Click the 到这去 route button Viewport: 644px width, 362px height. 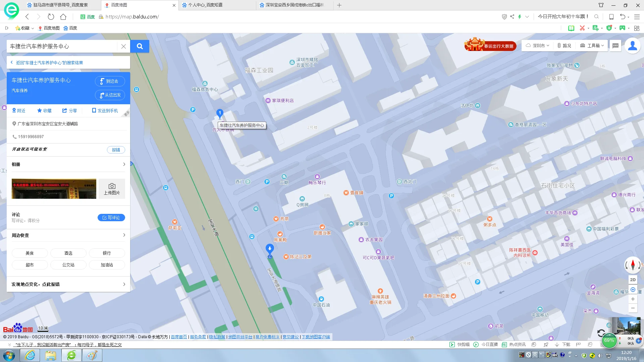tap(110, 81)
